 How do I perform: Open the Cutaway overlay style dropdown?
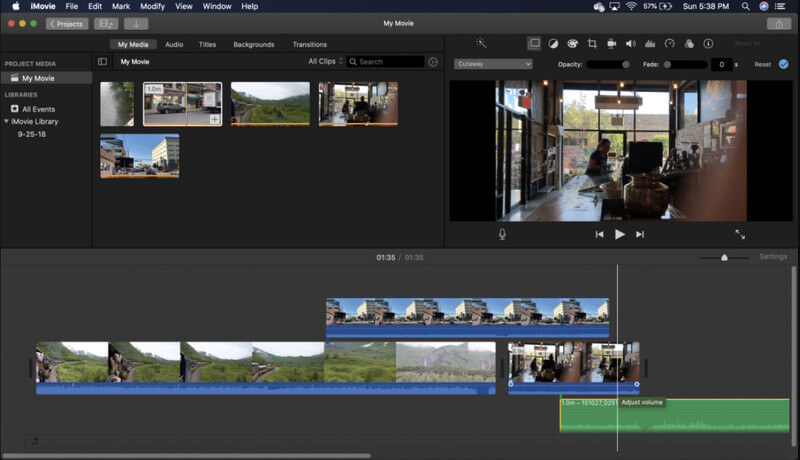click(493, 64)
